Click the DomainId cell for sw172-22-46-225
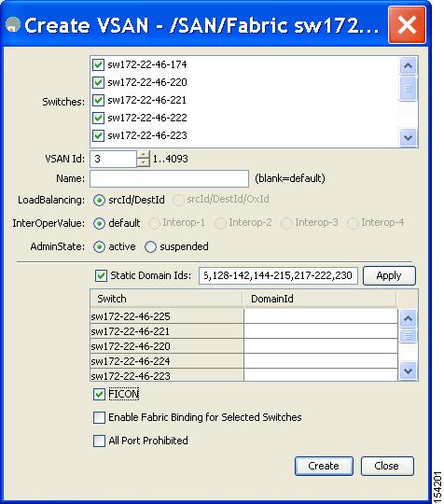Image resolution: width=444 pixels, height=504 pixels. coord(321,316)
